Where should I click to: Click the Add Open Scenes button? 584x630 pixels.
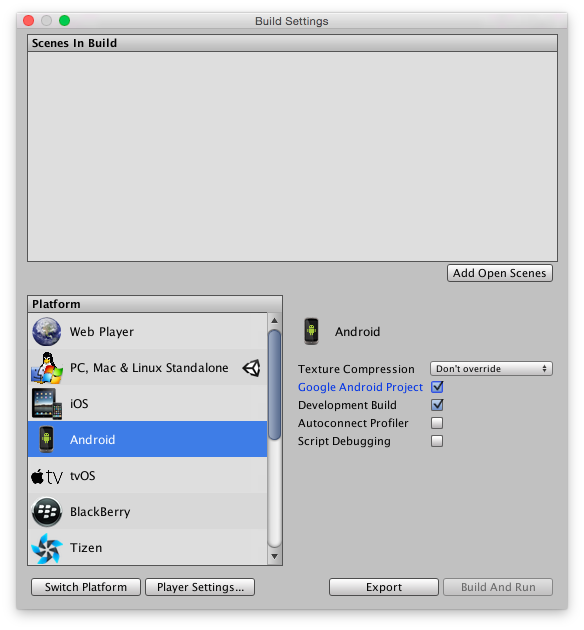pyautogui.click(x=500, y=273)
